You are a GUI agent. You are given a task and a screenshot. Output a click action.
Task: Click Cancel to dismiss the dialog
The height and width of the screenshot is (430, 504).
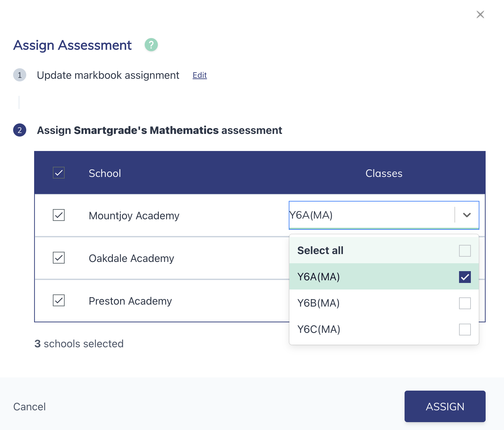pyautogui.click(x=30, y=407)
